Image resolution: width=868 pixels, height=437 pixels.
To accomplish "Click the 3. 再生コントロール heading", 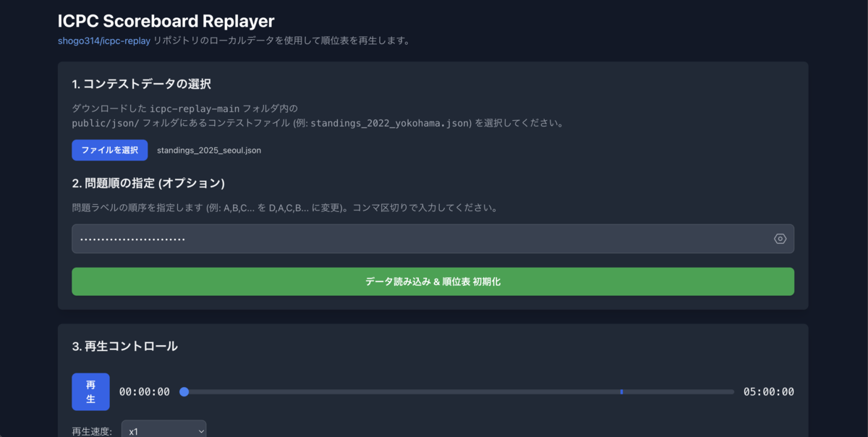I will click(x=125, y=346).
